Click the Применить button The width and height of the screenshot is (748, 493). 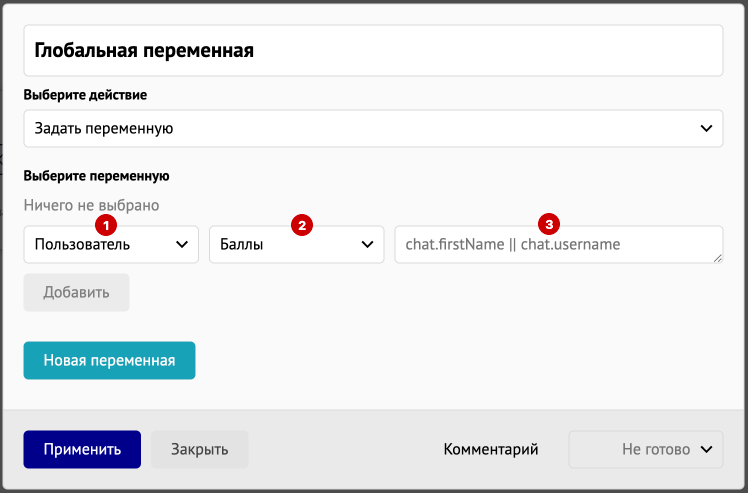pos(82,449)
